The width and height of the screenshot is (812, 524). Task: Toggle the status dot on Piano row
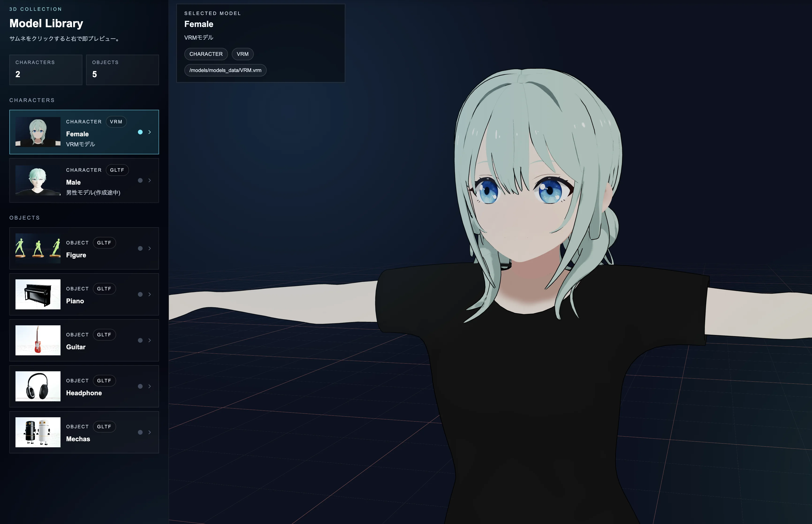tap(140, 294)
